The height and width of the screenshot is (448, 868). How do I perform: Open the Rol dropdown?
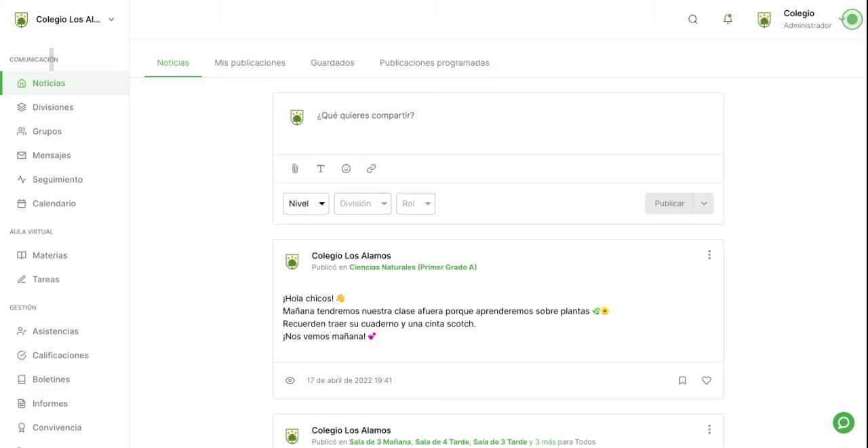coord(416,204)
